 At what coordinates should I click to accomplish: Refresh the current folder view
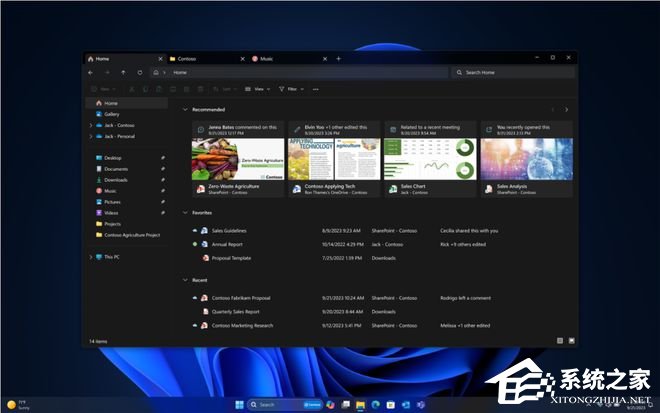pos(140,72)
